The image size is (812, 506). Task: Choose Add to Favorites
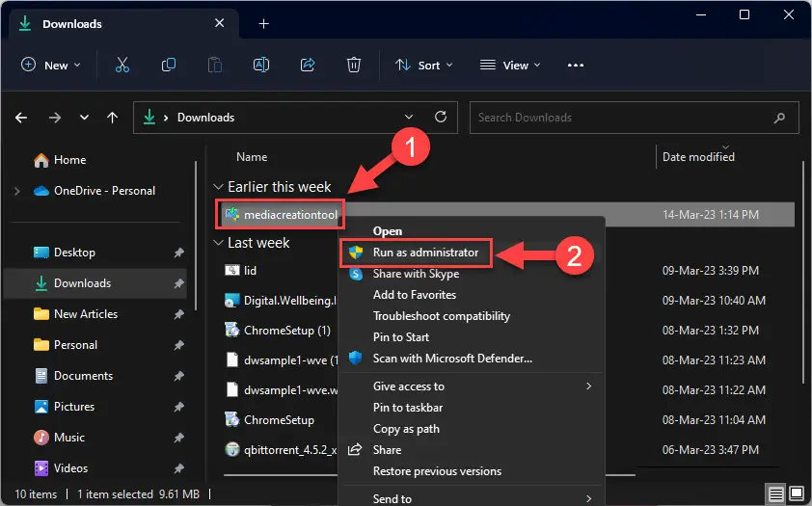click(472, 295)
